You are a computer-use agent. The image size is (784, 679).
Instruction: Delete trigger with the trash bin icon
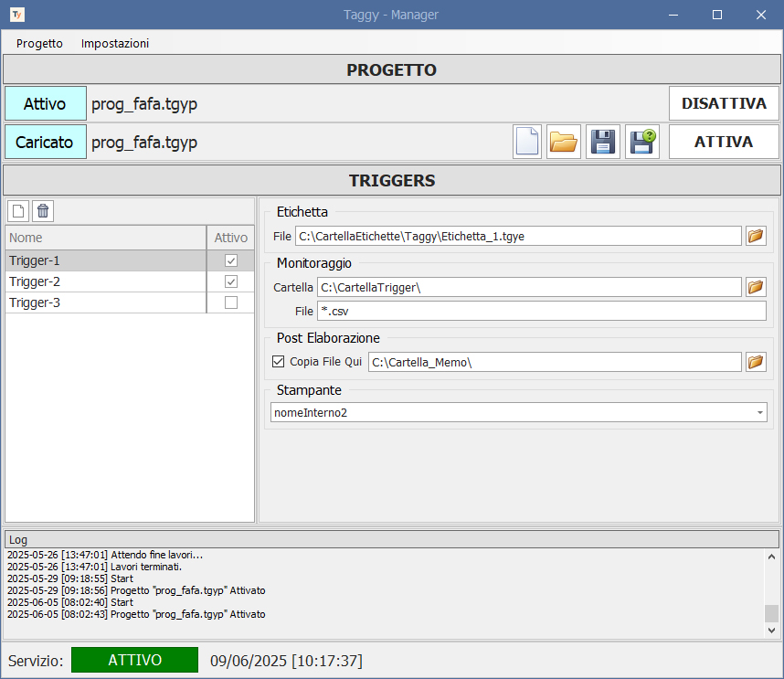[x=43, y=211]
